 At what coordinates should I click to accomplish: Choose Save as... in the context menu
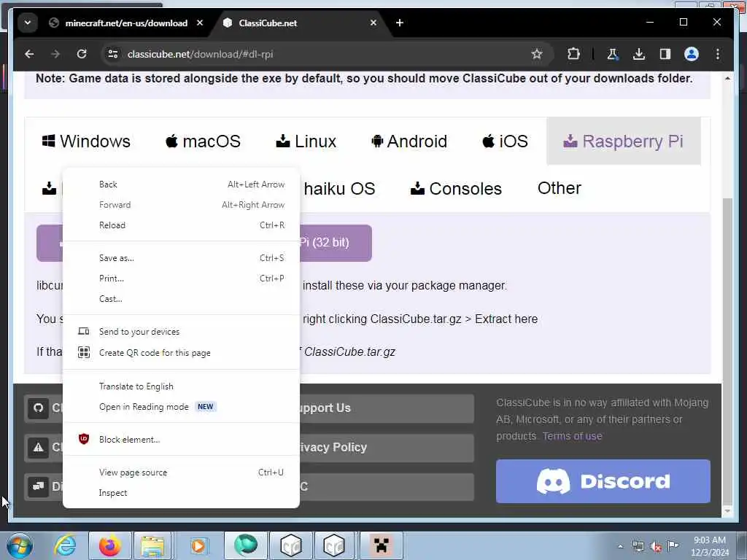pos(181,258)
